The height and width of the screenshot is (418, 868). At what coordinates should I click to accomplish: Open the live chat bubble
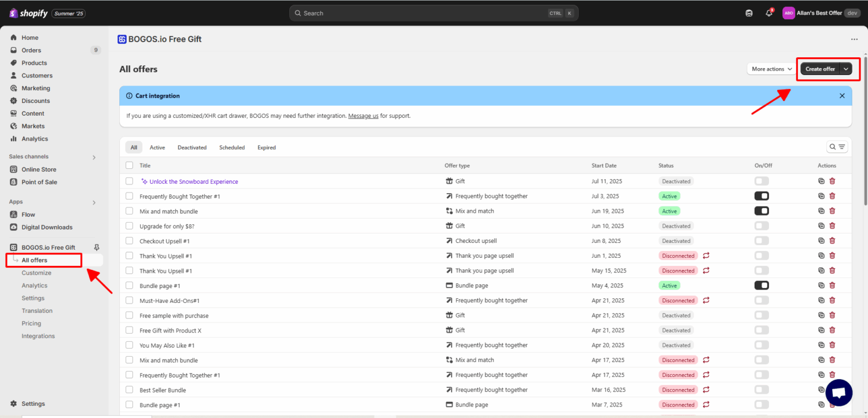[839, 393]
